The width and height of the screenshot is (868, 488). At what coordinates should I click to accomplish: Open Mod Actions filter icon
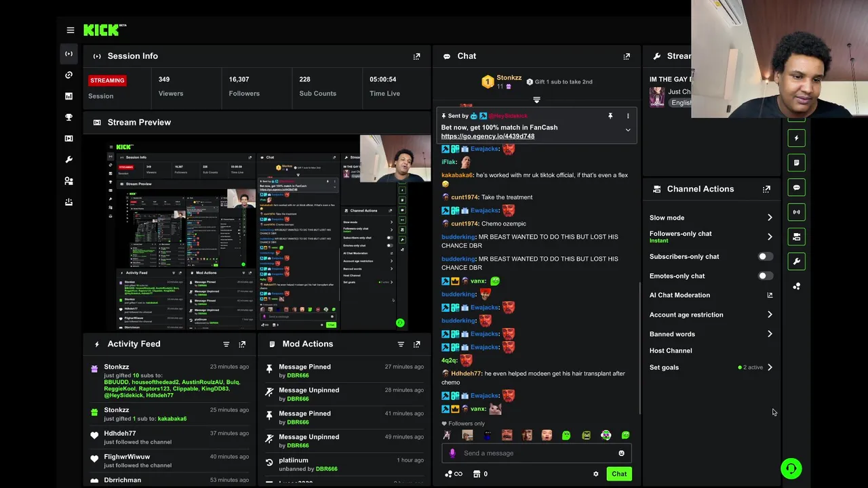(x=401, y=344)
